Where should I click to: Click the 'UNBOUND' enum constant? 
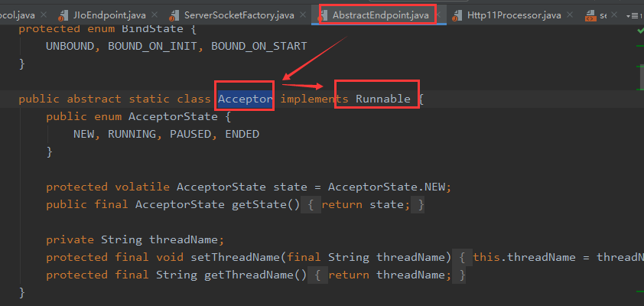click(x=70, y=46)
